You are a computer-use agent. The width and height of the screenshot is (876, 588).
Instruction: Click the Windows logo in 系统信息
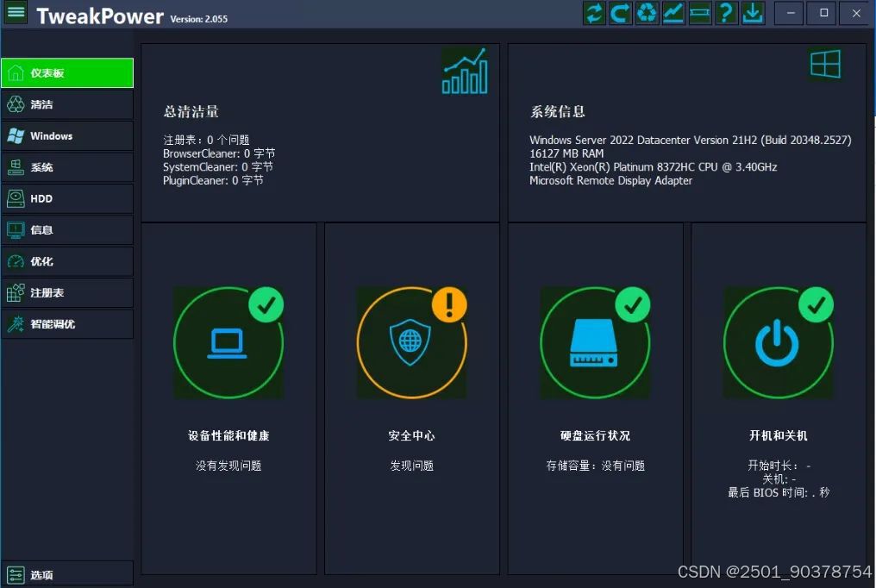[825, 63]
